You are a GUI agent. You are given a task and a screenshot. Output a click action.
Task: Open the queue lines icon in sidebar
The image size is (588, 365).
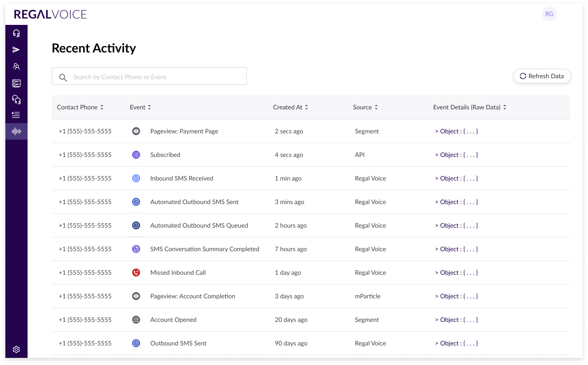click(x=16, y=115)
